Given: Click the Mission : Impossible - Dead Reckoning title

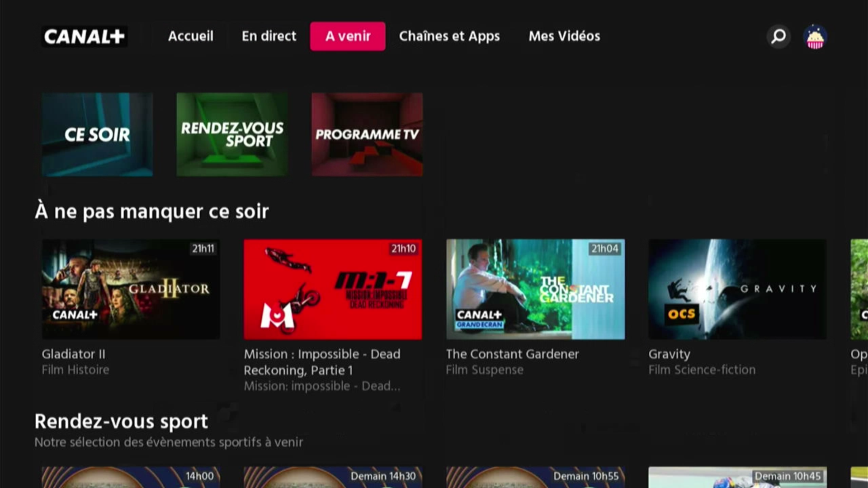Looking at the screenshot, I should [322, 362].
